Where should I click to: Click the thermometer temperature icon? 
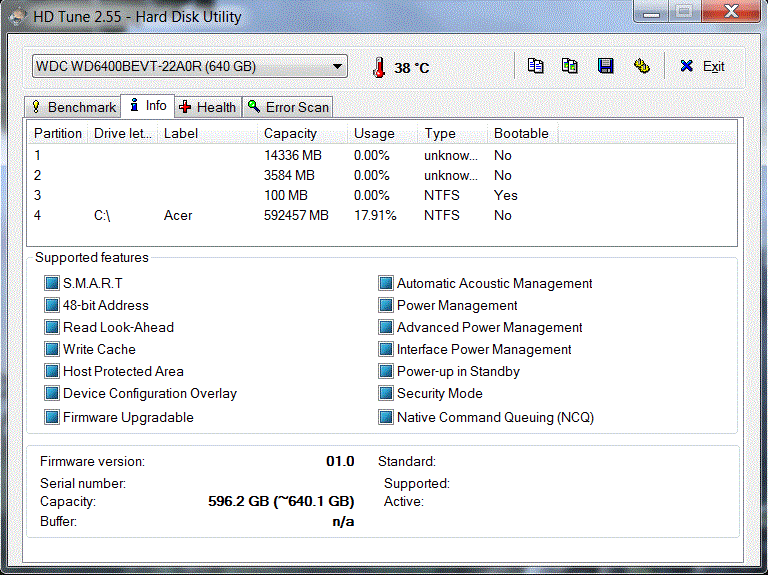click(x=378, y=68)
